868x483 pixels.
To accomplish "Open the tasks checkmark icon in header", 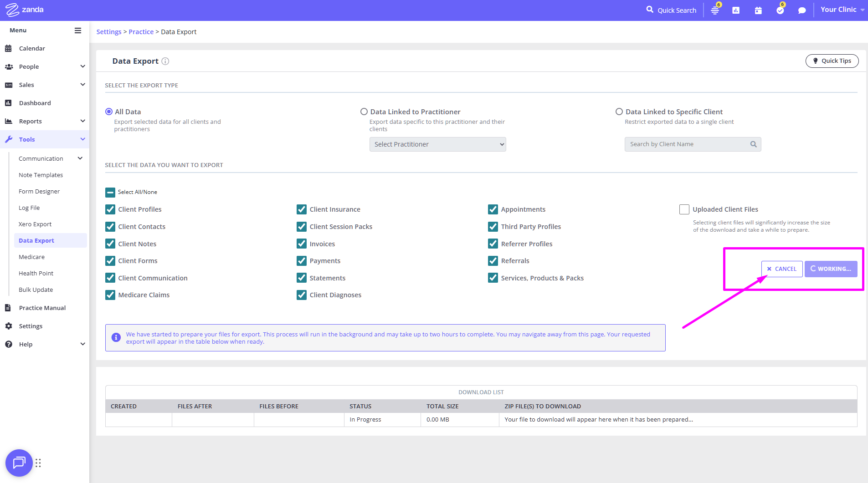I will coord(780,10).
